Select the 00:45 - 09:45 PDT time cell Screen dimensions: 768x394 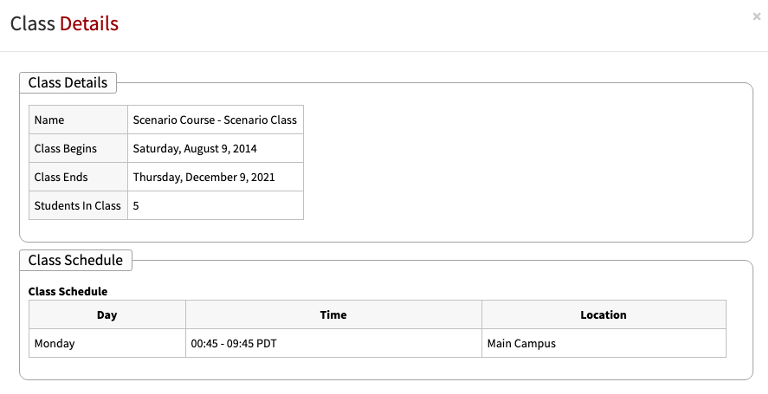coord(334,343)
